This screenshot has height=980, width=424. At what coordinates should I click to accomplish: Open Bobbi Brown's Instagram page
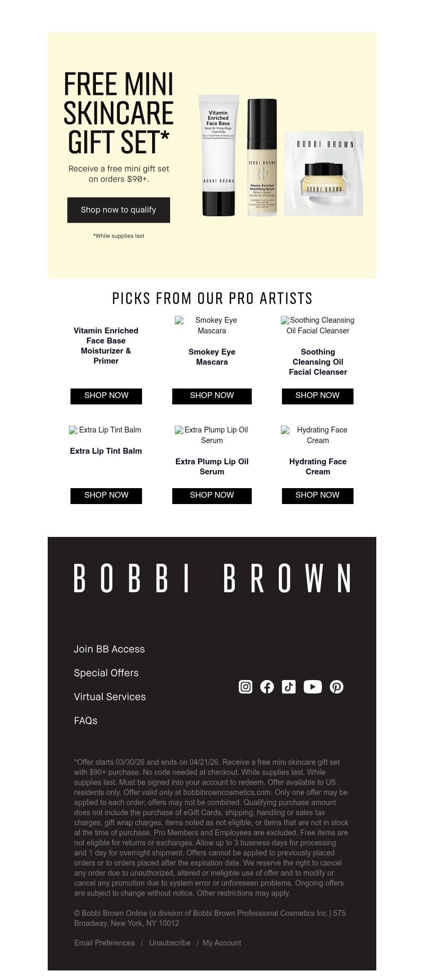[x=245, y=686]
